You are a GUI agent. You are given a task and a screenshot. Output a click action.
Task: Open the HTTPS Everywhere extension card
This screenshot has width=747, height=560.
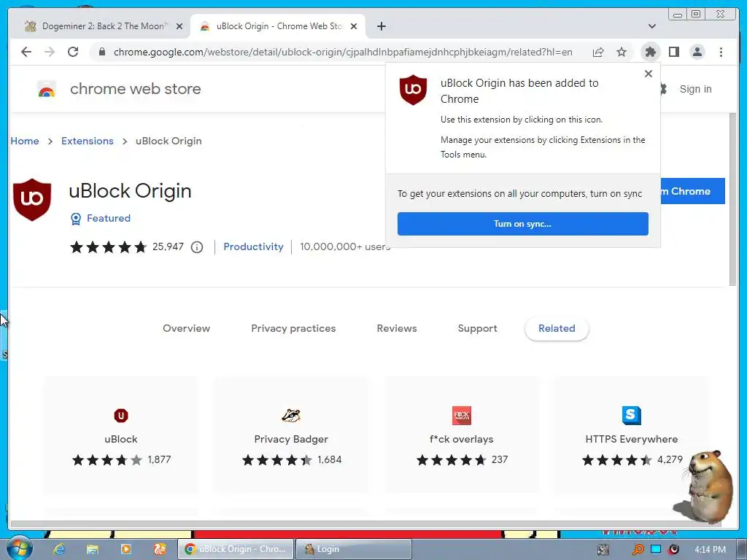coord(632,435)
